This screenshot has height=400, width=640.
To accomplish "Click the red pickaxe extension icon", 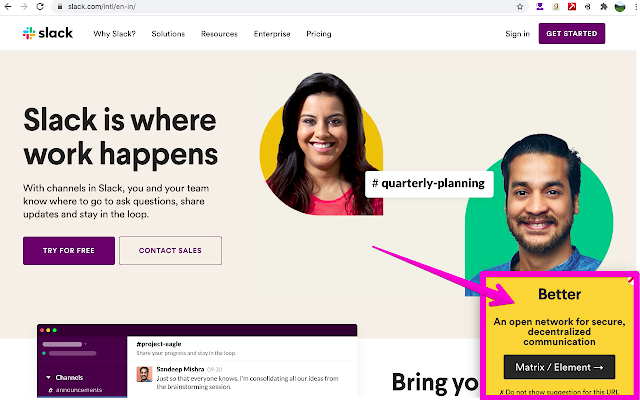I will click(x=572, y=6).
